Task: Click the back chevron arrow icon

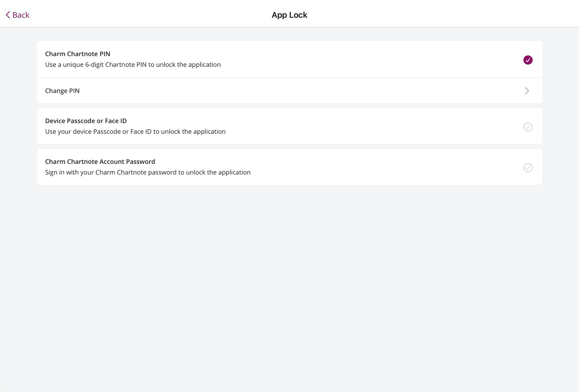Action: [x=7, y=15]
